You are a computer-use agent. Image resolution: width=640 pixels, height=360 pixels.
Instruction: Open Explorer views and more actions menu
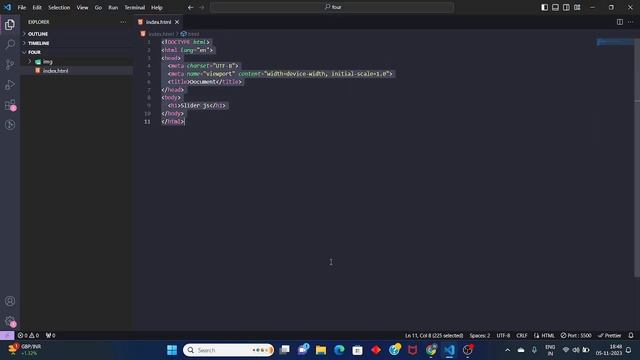[x=123, y=22]
